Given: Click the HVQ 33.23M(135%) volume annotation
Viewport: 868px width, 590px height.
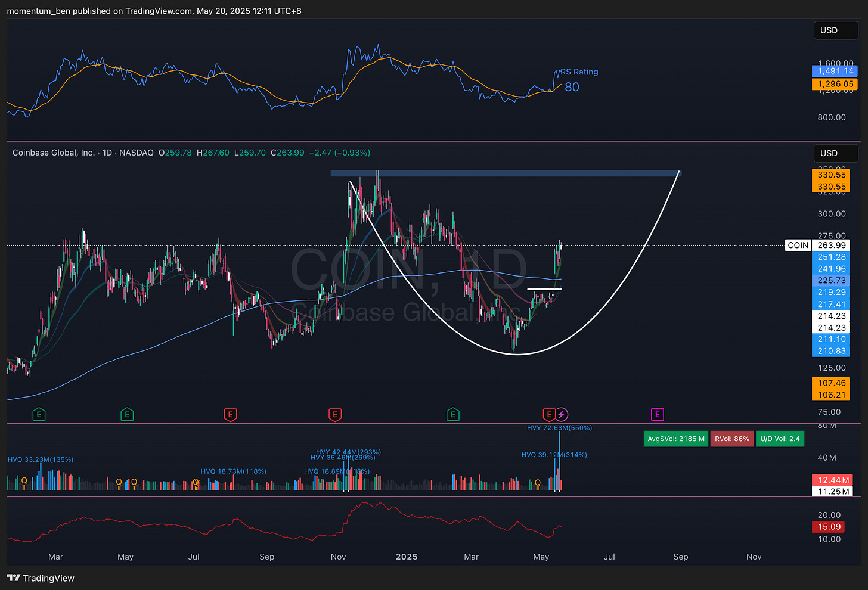Looking at the screenshot, I should point(41,459).
